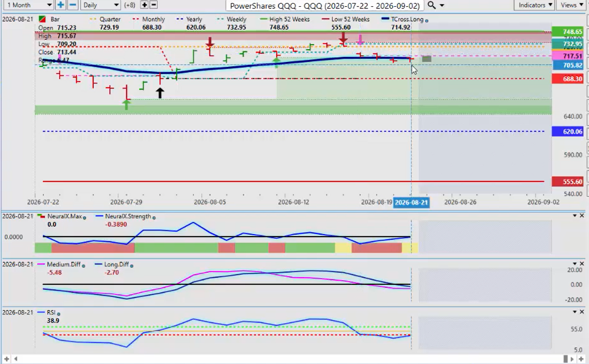
Task: Open the 1 Month range dropdown
Action: [28, 5]
